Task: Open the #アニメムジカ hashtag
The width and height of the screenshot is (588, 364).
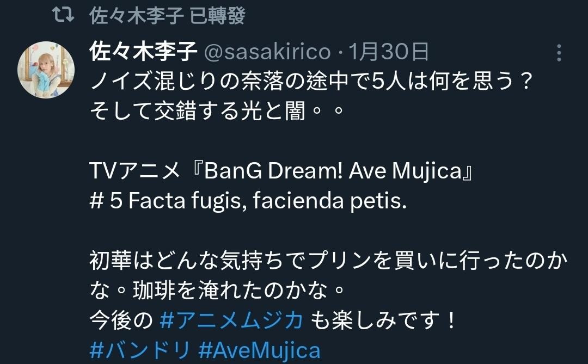Action: coord(231,320)
